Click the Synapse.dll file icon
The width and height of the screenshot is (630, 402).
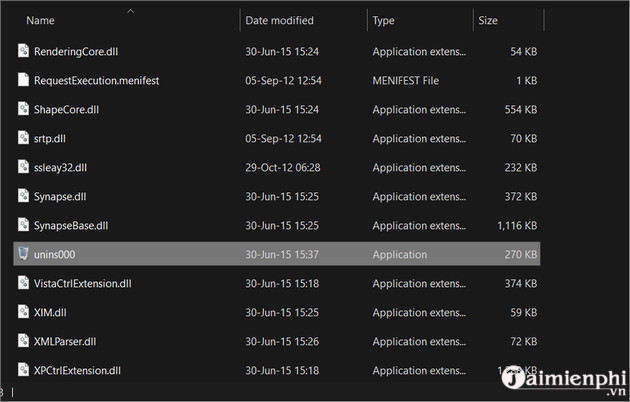click(23, 197)
